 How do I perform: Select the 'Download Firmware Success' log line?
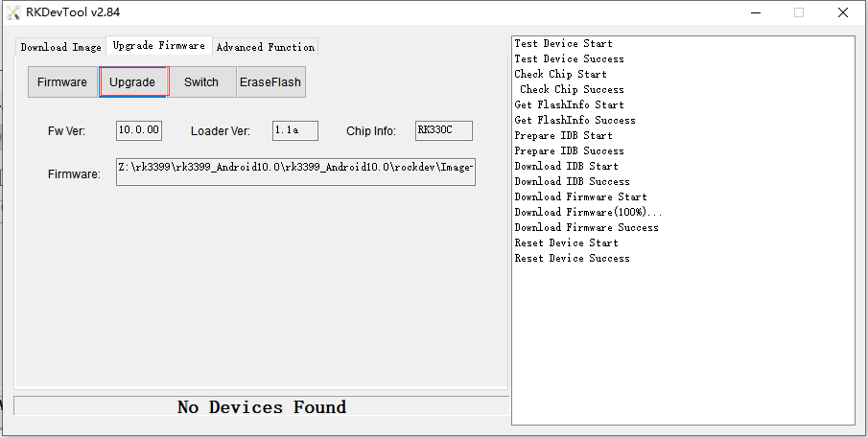586,227
